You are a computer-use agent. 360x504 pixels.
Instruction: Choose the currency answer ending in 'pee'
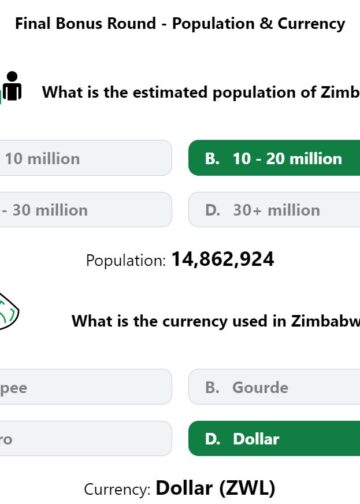coord(86,387)
